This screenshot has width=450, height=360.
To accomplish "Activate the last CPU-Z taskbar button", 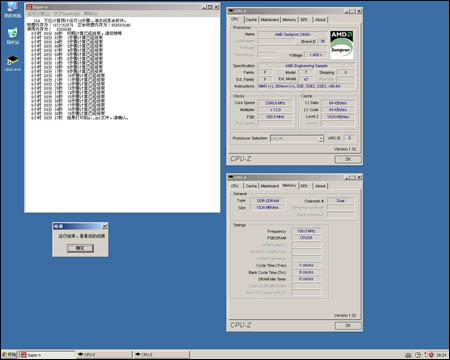I will point(161,355).
